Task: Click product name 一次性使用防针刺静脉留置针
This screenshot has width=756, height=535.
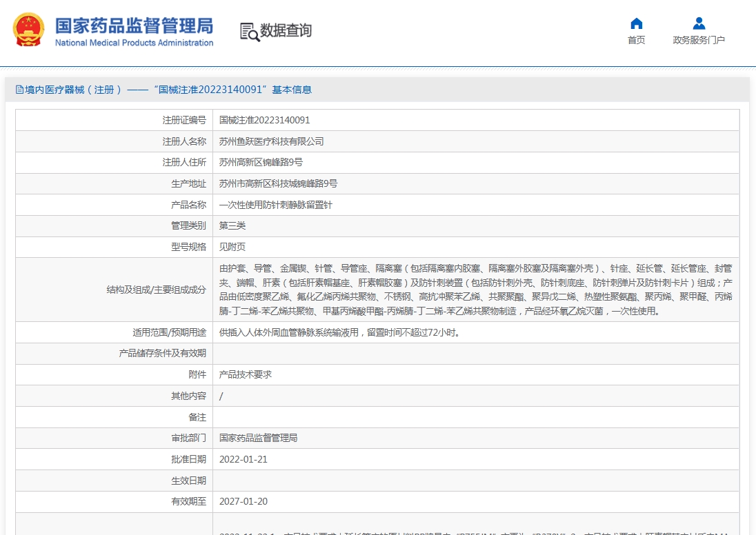Action: pyautogui.click(x=276, y=205)
